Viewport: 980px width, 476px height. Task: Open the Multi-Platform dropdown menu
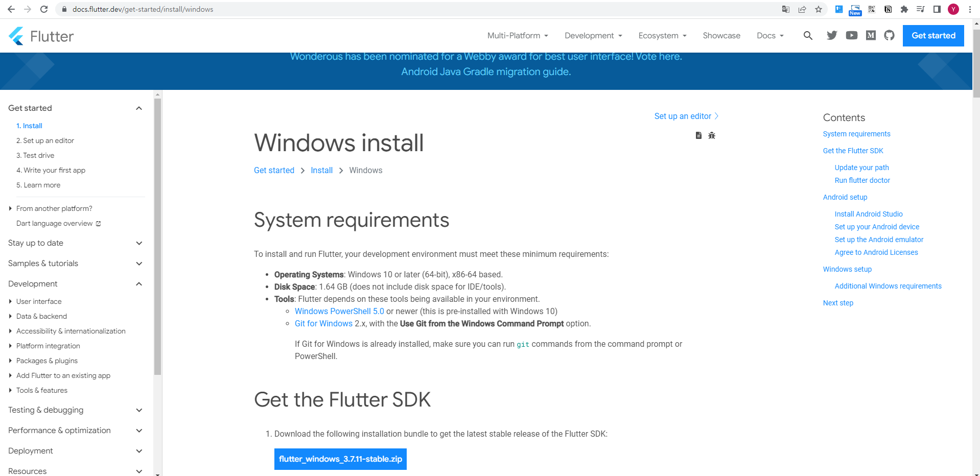coord(518,35)
